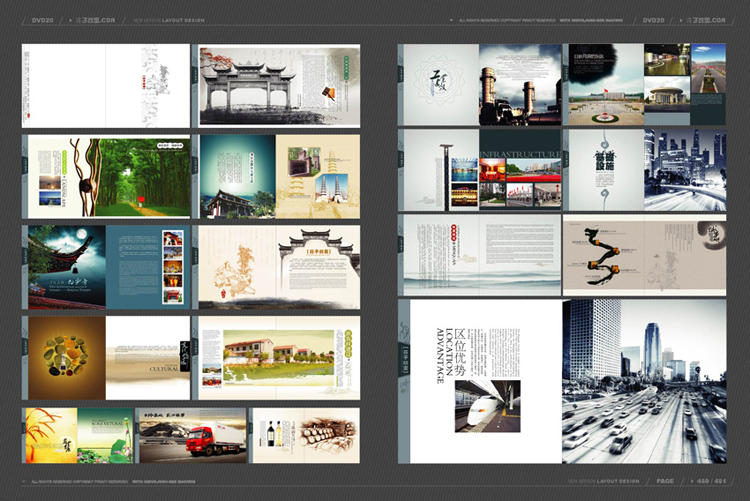The width and height of the screenshot is (750, 501).
Task: Select the black ink brushstroke spread
Action: click(x=645, y=255)
